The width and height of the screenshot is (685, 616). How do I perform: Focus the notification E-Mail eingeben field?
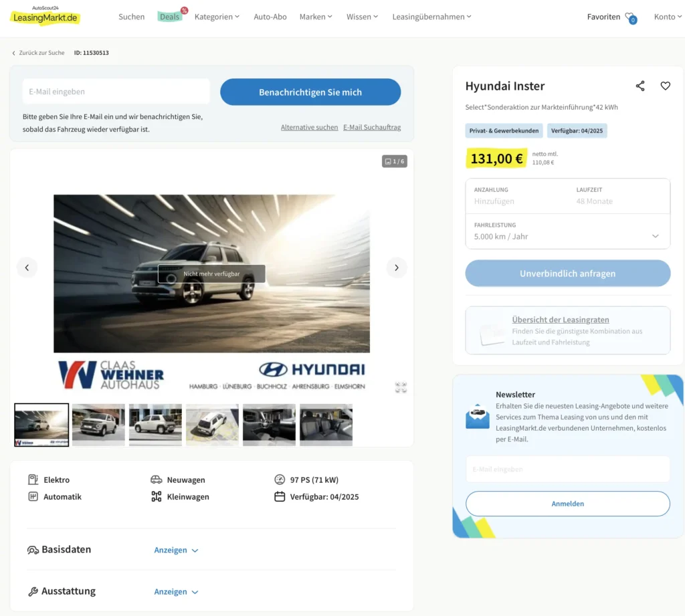point(116,92)
